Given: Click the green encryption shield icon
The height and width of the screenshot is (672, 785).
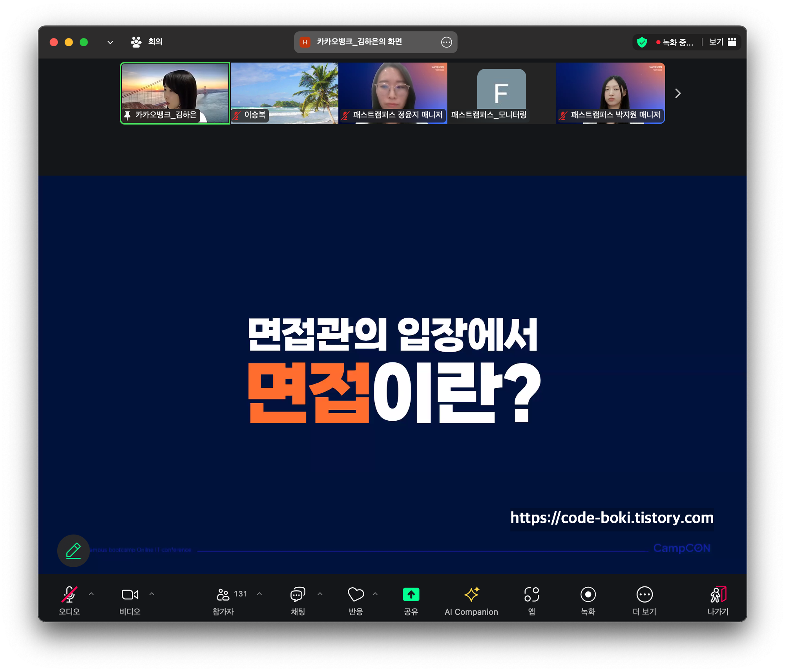Looking at the screenshot, I should (642, 42).
